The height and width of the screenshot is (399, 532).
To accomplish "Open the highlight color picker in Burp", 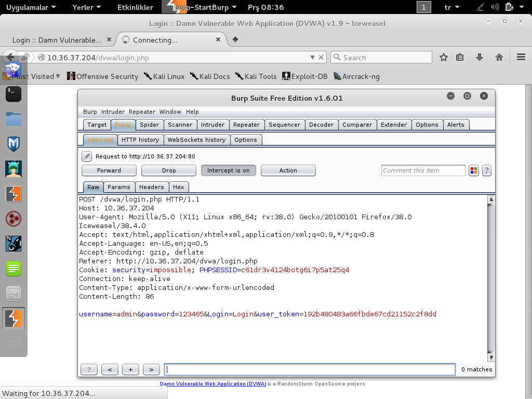I will pyautogui.click(x=474, y=170).
